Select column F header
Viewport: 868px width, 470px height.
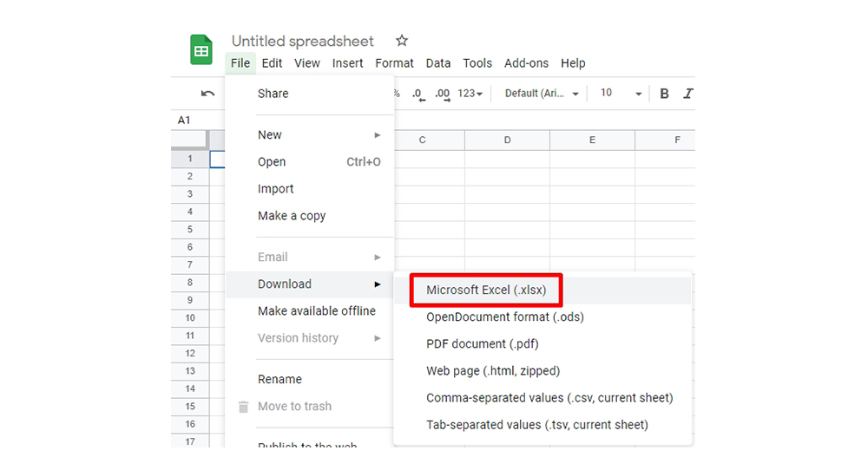666,140
